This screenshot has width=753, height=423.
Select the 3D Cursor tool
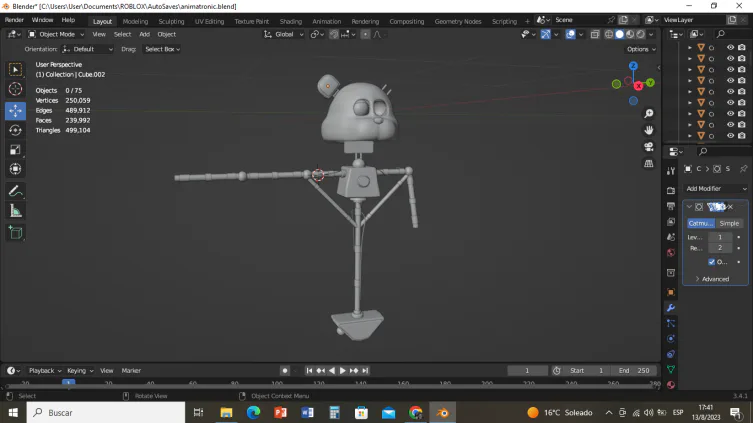point(15,89)
